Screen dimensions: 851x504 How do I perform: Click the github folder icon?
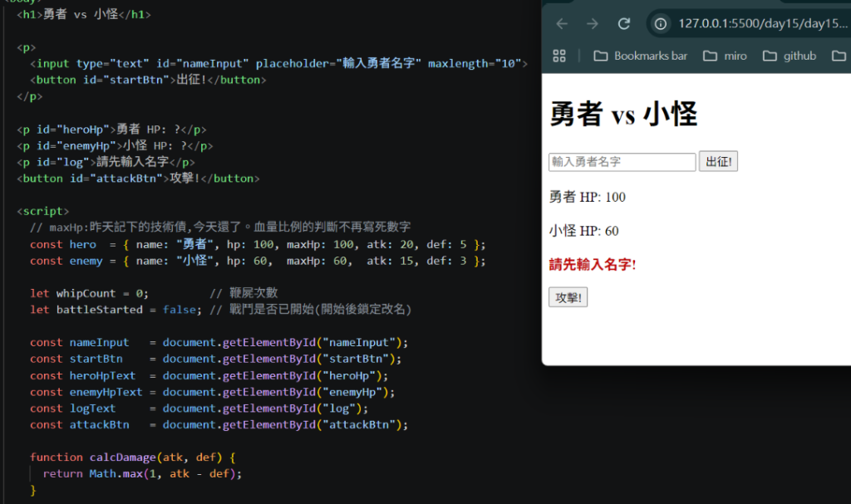click(x=770, y=56)
